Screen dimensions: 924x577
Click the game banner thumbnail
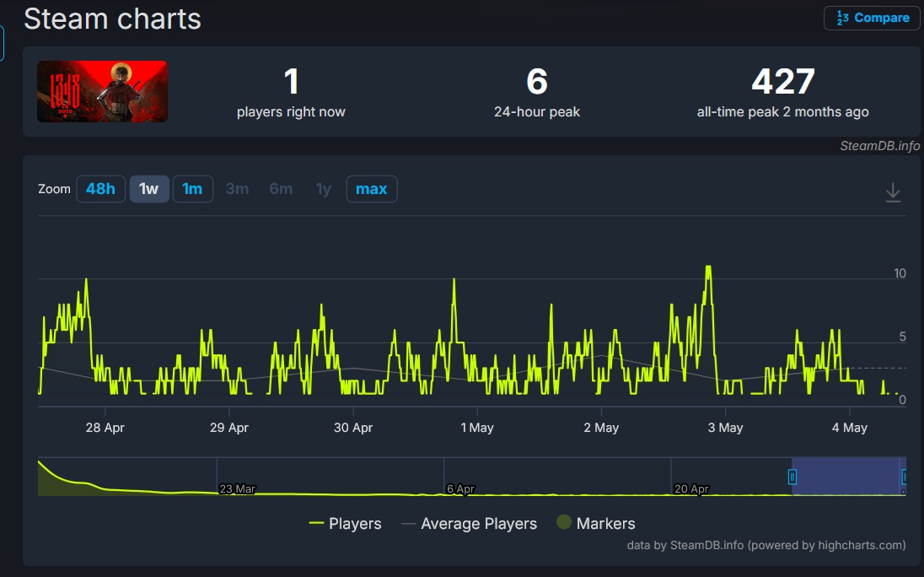[x=103, y=91]
